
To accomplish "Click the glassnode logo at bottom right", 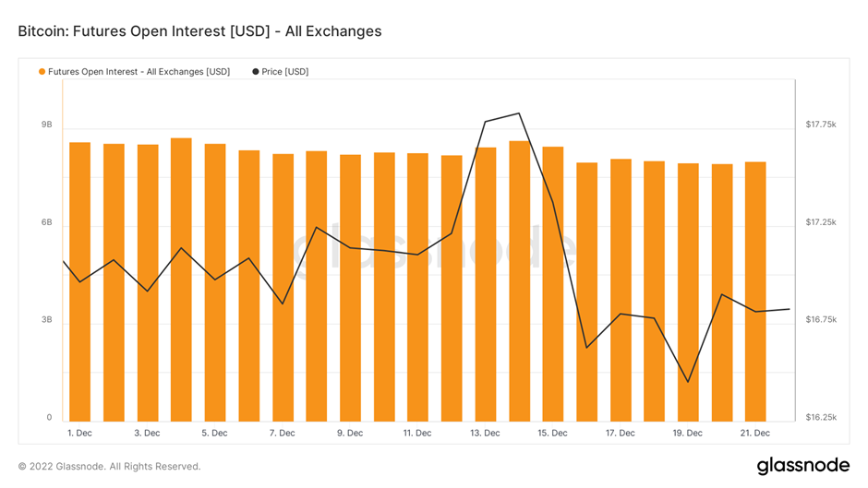I will click(x=802, y=466).
